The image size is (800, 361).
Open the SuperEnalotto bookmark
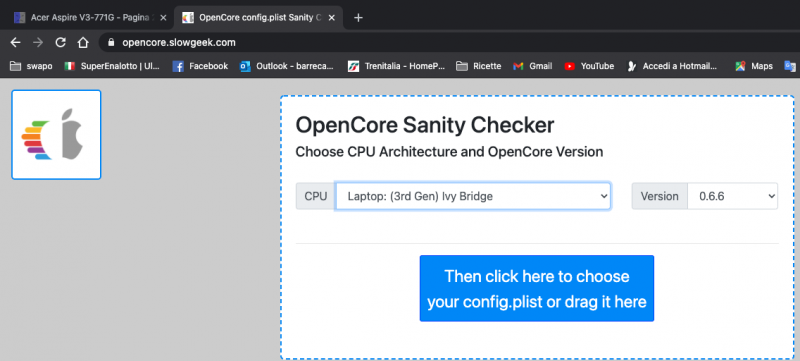click(112, 66)
